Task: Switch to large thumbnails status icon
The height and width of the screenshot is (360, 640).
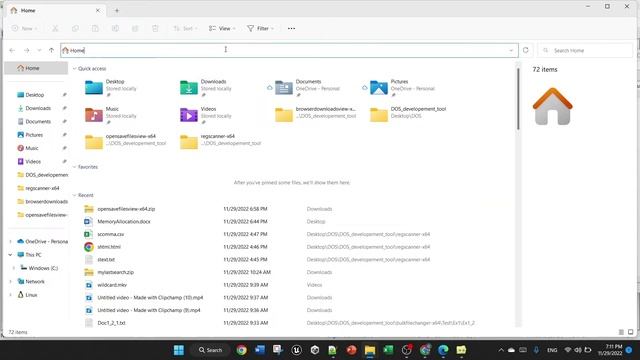Action: pos(631,332)
